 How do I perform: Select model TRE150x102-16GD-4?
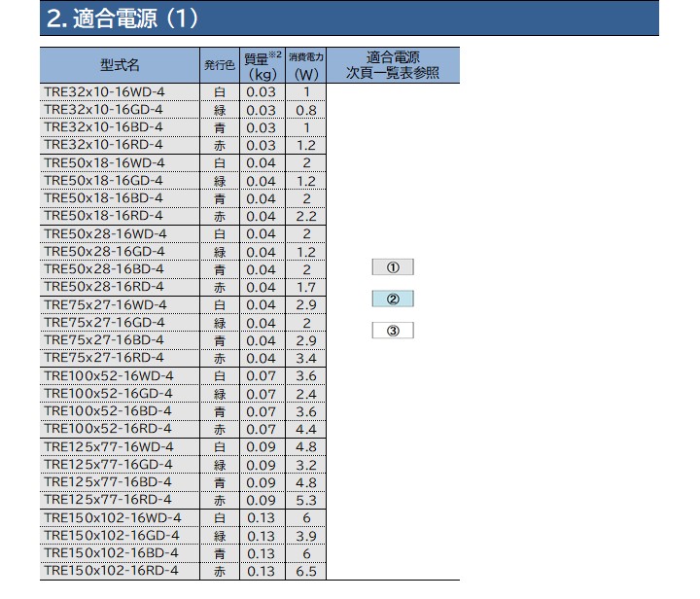[112, 536]
